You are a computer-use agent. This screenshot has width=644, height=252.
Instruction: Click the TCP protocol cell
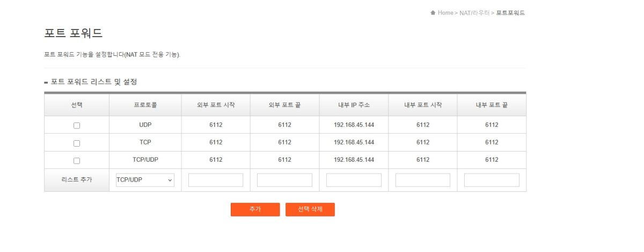tap(145, 142)
